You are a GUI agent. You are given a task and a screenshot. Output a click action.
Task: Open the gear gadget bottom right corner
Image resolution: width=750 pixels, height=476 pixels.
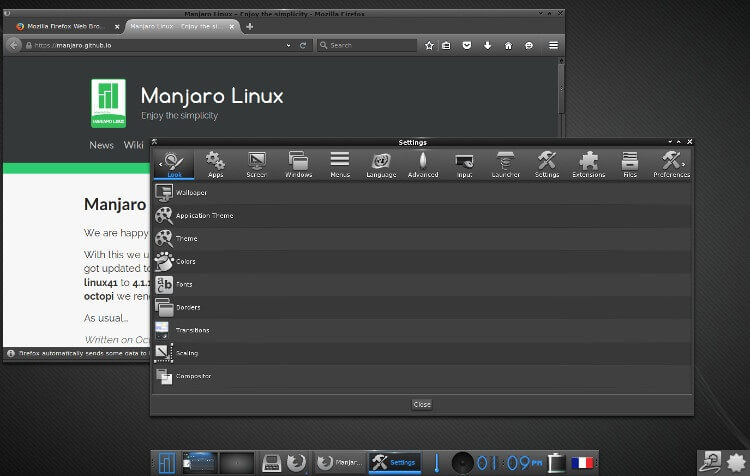coord(736,463)
